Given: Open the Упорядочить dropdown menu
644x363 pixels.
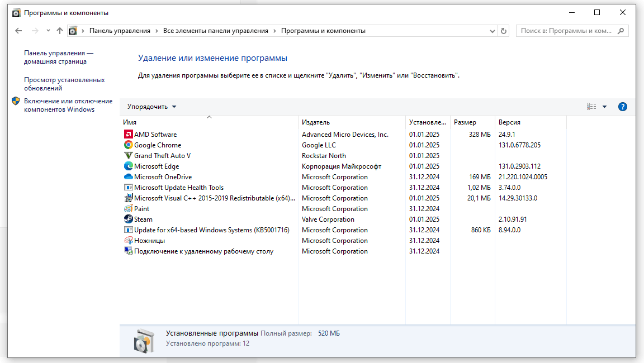Looking at the screenshot, I should click(151, 107).
